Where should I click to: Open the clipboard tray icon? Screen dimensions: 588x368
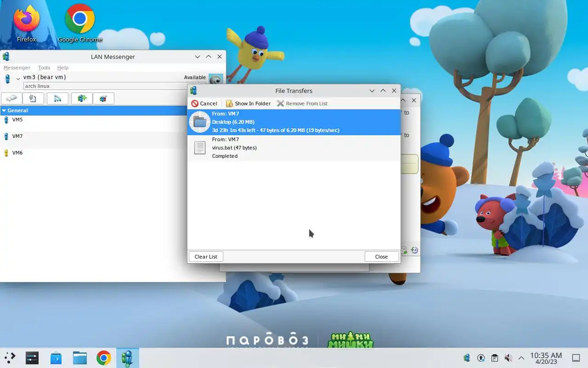(x=494, y=358)
